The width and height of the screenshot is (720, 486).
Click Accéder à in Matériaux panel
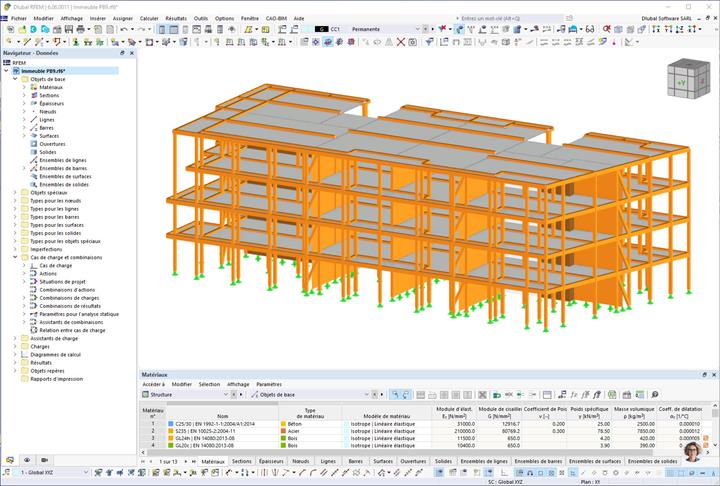point(153,384)
